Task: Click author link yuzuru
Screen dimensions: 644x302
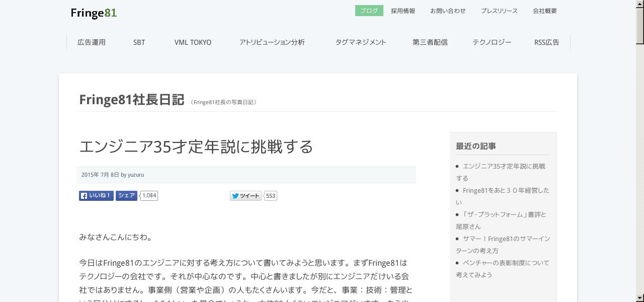Action: tap(136, 175)
